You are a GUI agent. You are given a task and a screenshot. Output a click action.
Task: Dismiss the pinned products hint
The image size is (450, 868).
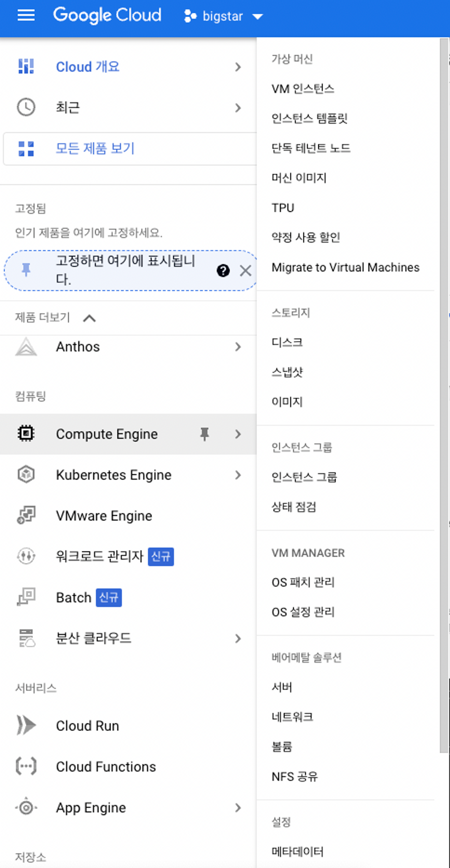245,271
